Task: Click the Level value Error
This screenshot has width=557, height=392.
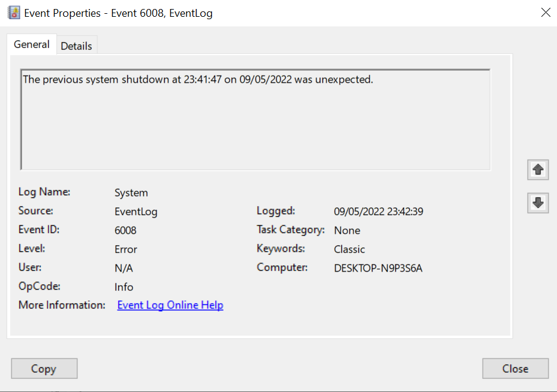Action: pyautogui.click(x=126, y=249)
